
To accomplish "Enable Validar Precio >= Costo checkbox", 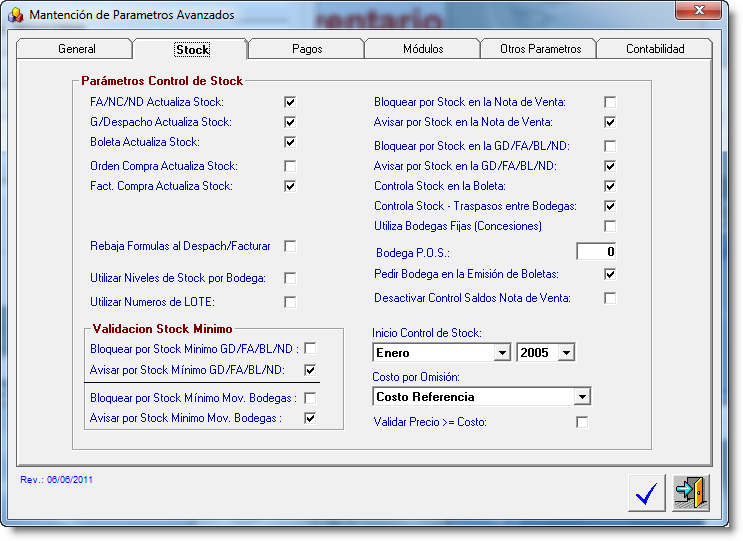I will coord(582,422).
